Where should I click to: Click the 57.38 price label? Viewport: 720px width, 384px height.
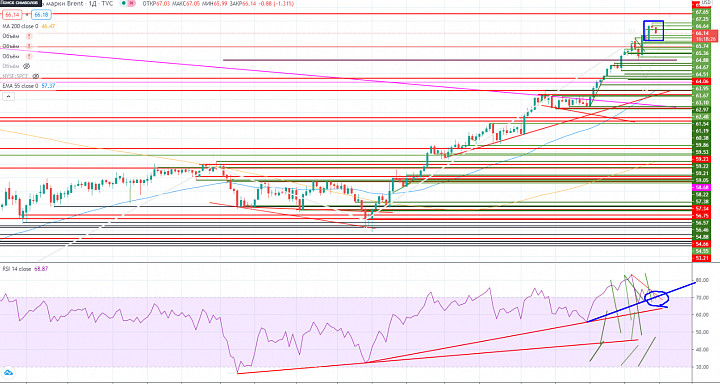tap(701, 201)
